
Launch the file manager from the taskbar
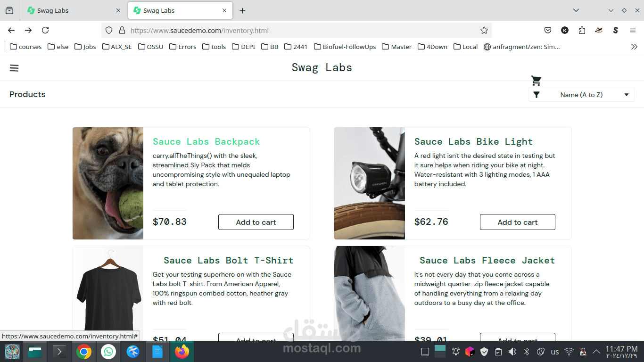(x=35, y=352)
